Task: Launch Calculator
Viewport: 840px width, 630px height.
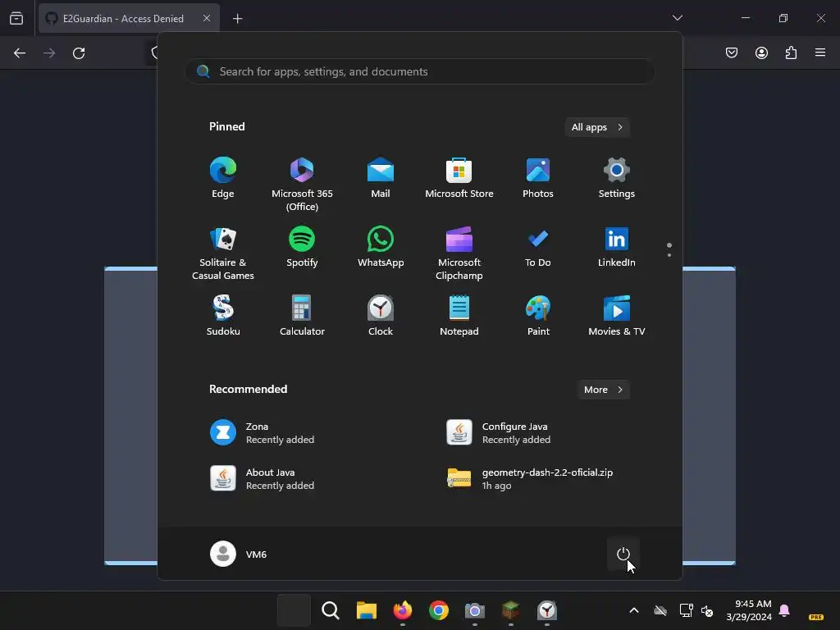Action: coord(302,316)
